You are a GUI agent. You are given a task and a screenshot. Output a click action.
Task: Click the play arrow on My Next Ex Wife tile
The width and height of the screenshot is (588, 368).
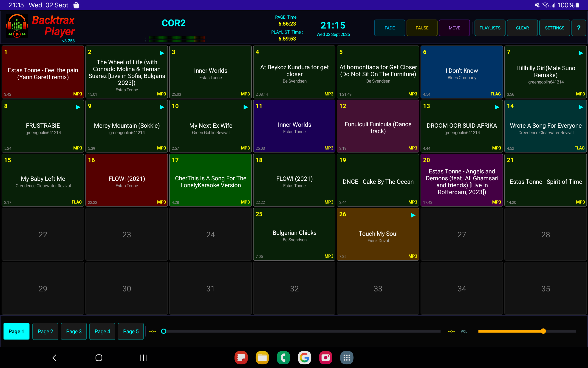(246, 107)
